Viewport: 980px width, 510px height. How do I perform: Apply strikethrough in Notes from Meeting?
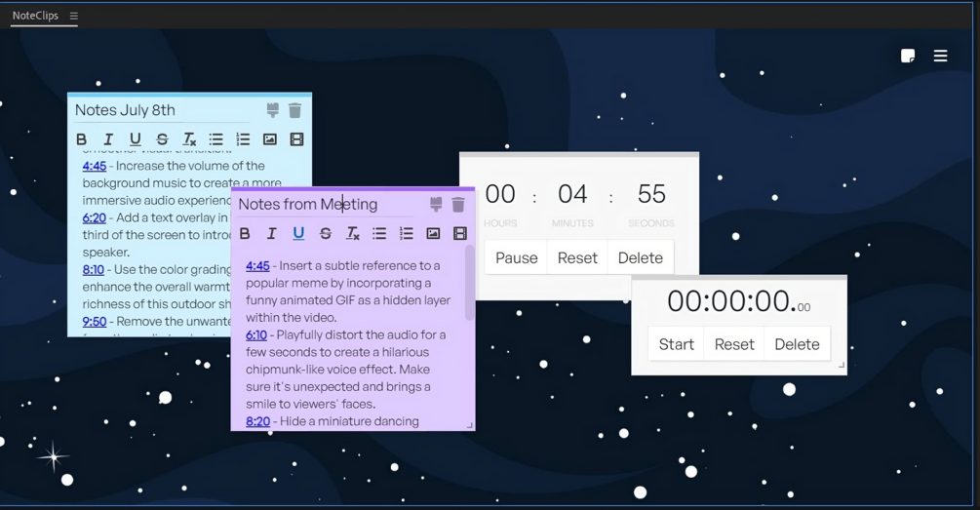click(x=326, y=234)
